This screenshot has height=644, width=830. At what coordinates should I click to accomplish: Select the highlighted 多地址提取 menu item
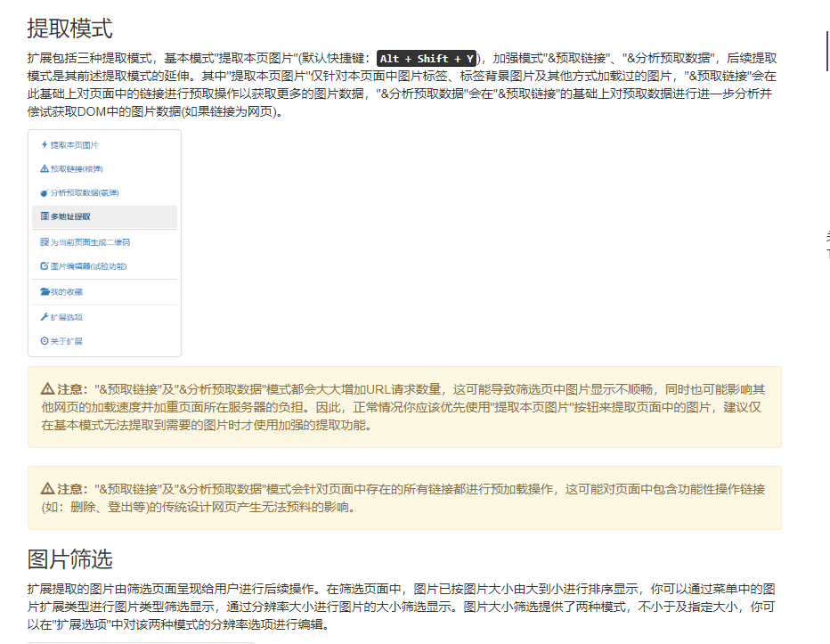(x=70, y=216)
